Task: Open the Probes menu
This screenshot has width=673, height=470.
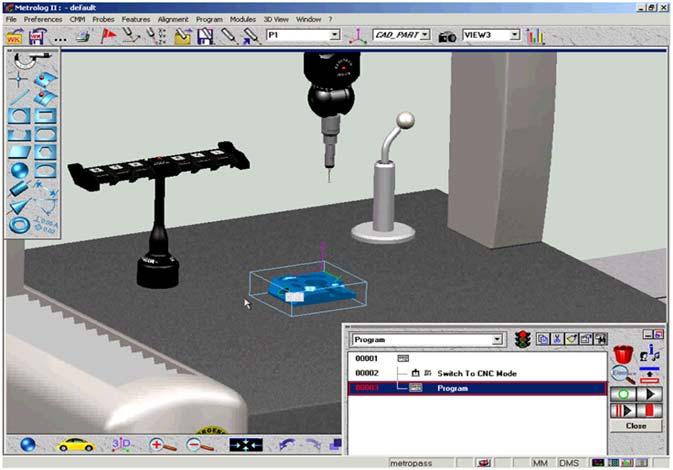Action: 103,19
